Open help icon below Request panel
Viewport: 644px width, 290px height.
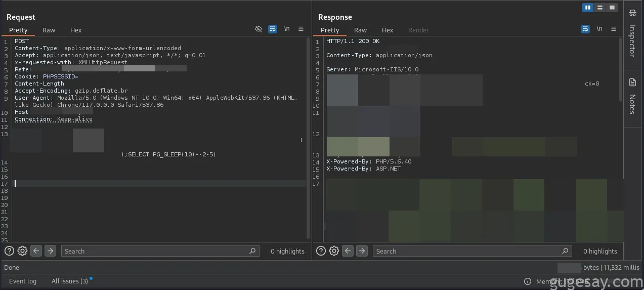pos(9,251)
